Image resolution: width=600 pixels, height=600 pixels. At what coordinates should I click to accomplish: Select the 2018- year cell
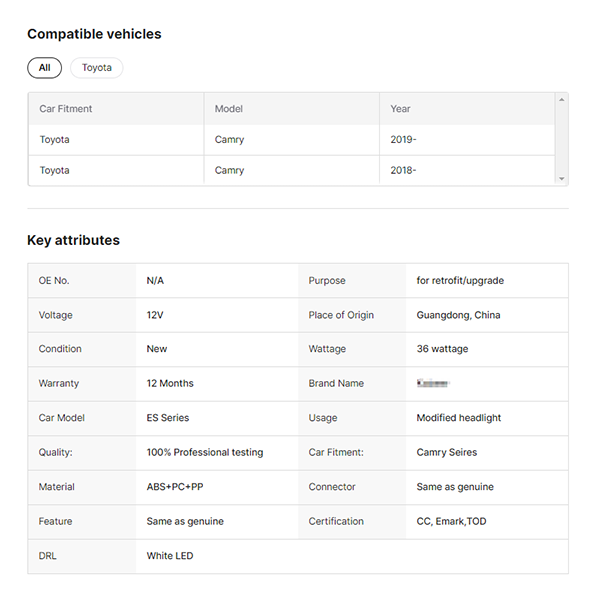(x=403, y=170)
